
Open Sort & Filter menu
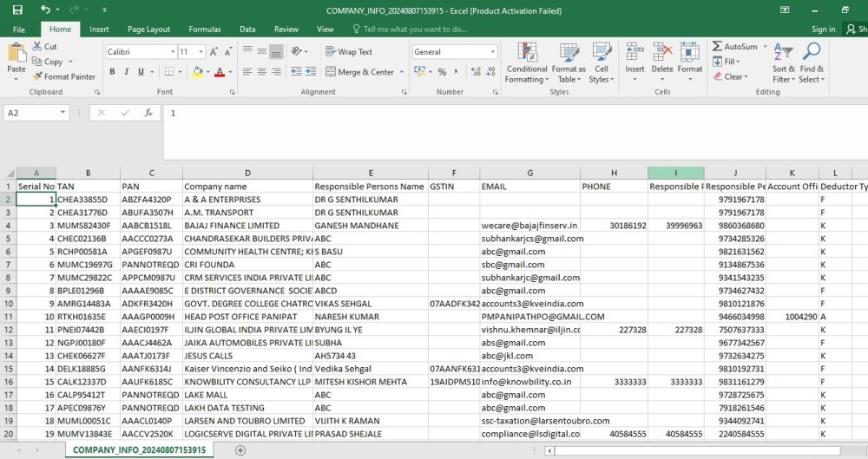(783, 63)
